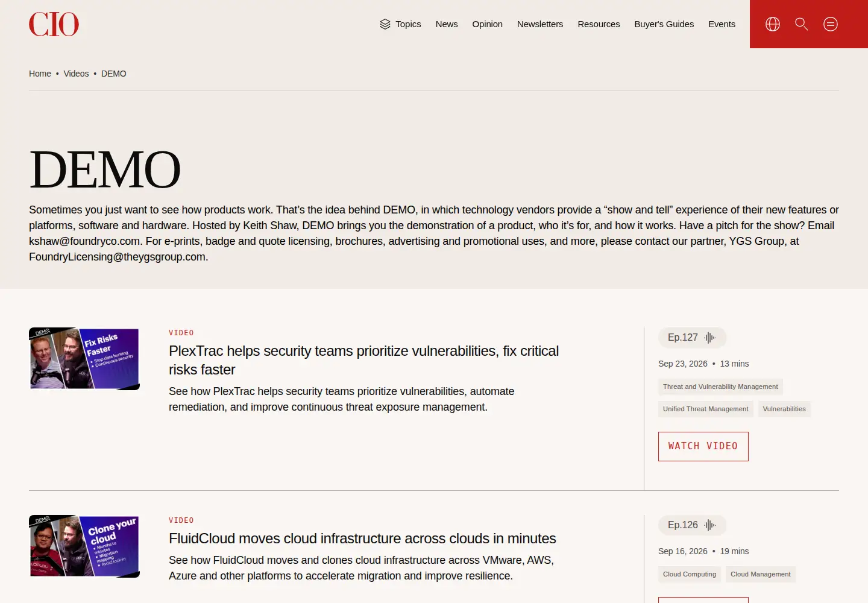Open the PlexTrac video thumbnail
Screen dimensions: 868x603
tap(84, 359)
